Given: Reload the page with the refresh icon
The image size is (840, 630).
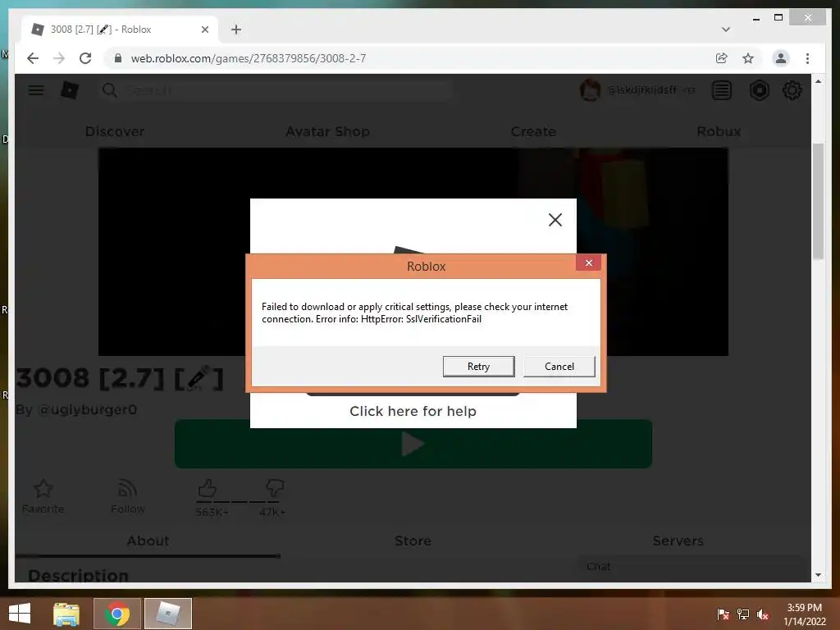Looking at the screenshot, I should 85,58.
